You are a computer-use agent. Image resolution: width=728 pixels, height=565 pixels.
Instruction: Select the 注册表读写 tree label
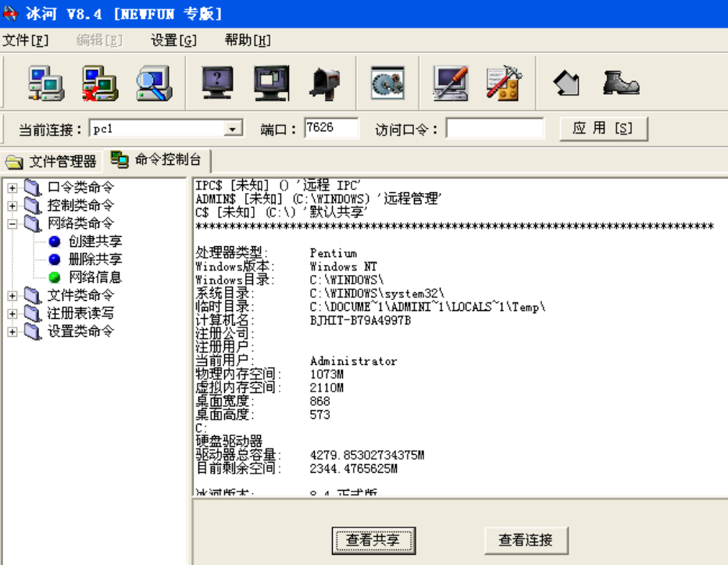[80, 313]
